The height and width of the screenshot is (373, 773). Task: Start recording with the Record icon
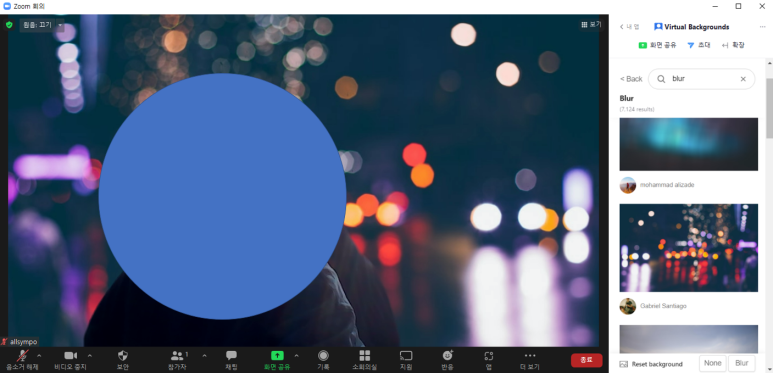(323, 360)
